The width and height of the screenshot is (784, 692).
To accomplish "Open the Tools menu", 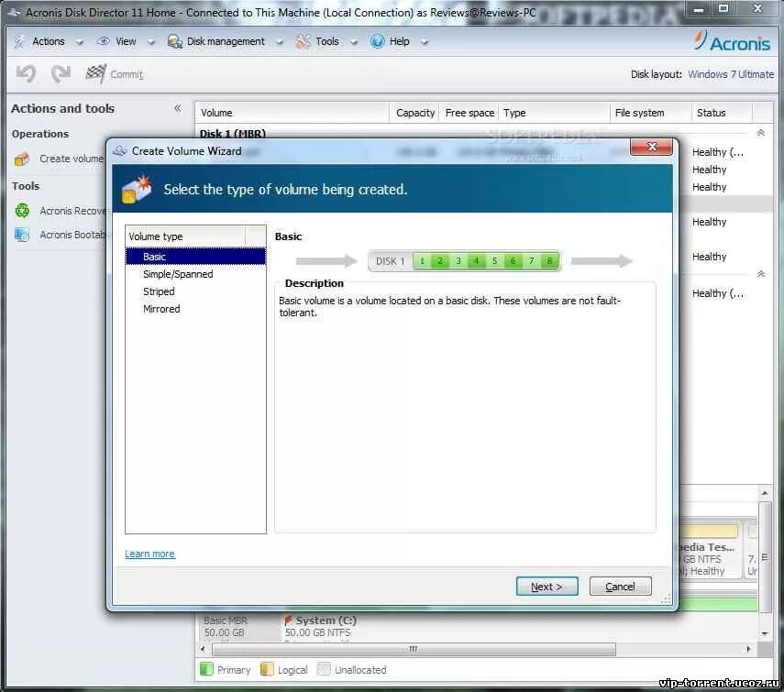I will (x=327, y=41).
